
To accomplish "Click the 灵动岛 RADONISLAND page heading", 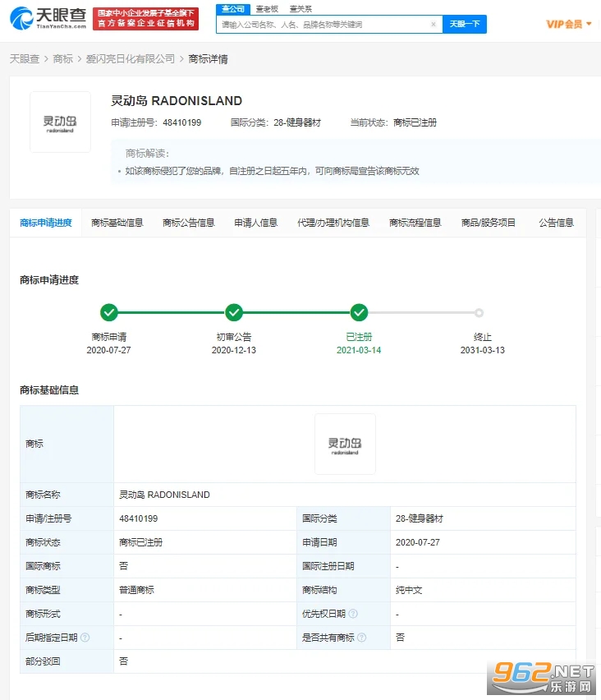I will 177,101.
